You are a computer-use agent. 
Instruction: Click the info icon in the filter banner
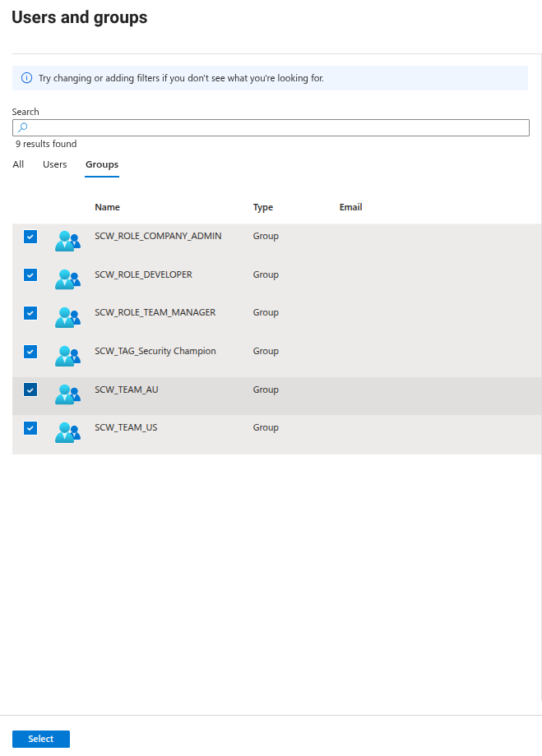coord(26,77)
